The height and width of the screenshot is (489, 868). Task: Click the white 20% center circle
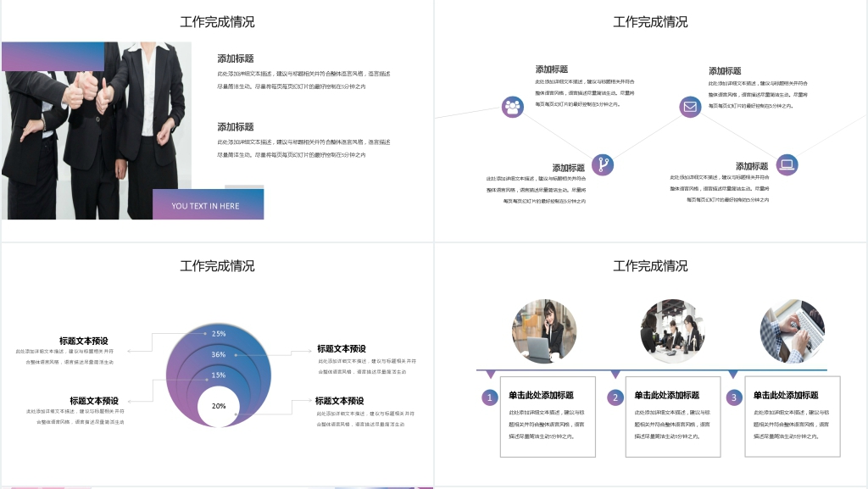pyautogui.click(x=219, y=406)
